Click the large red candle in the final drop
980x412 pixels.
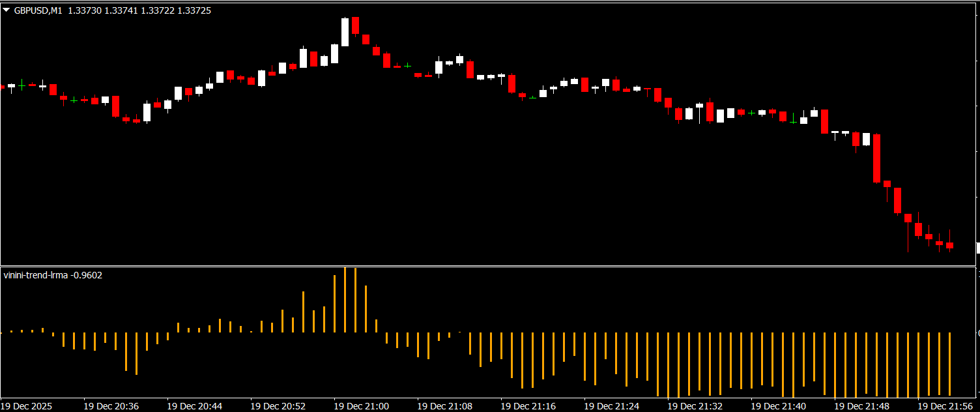tap(877, 158)
